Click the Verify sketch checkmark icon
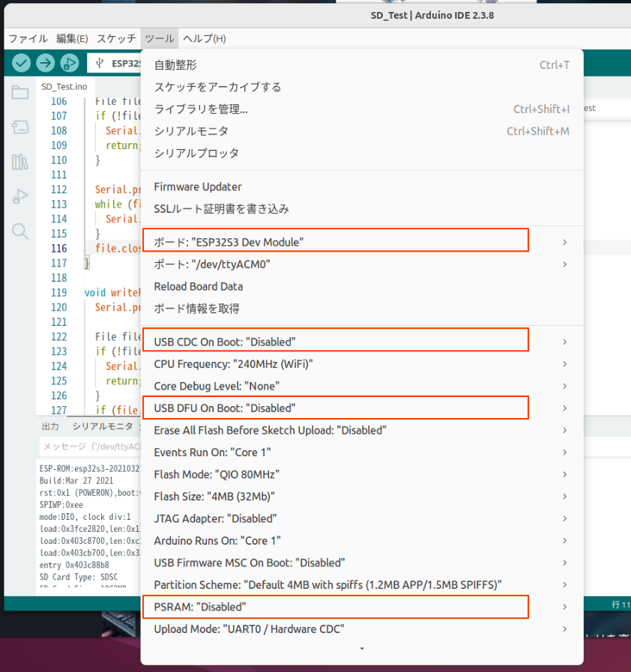 click(x=20, y=63)
